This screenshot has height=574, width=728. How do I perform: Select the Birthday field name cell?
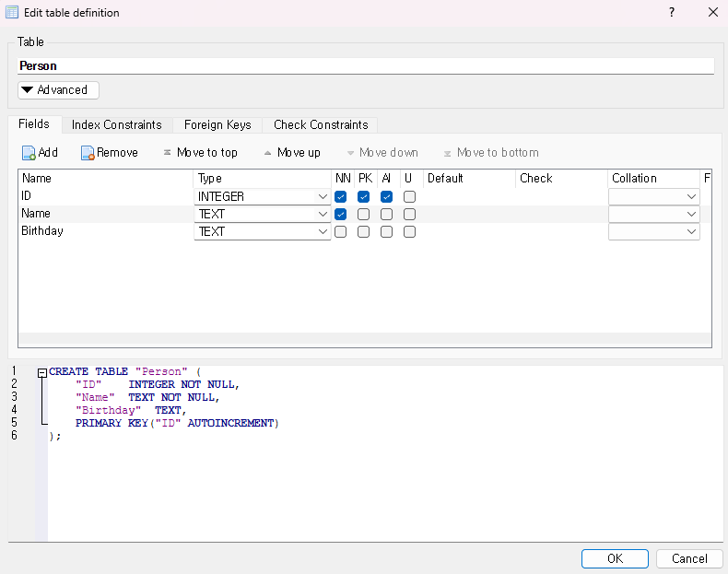pyautogui.click(x=106, y=231)
